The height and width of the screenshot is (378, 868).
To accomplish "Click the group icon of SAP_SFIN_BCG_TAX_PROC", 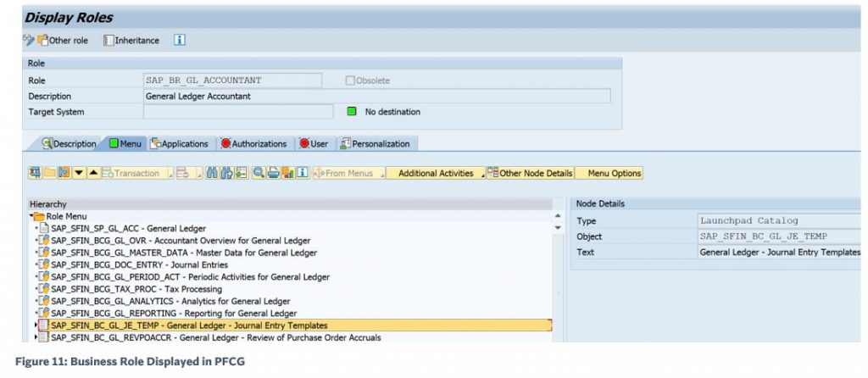I will [x=44, y=290].
